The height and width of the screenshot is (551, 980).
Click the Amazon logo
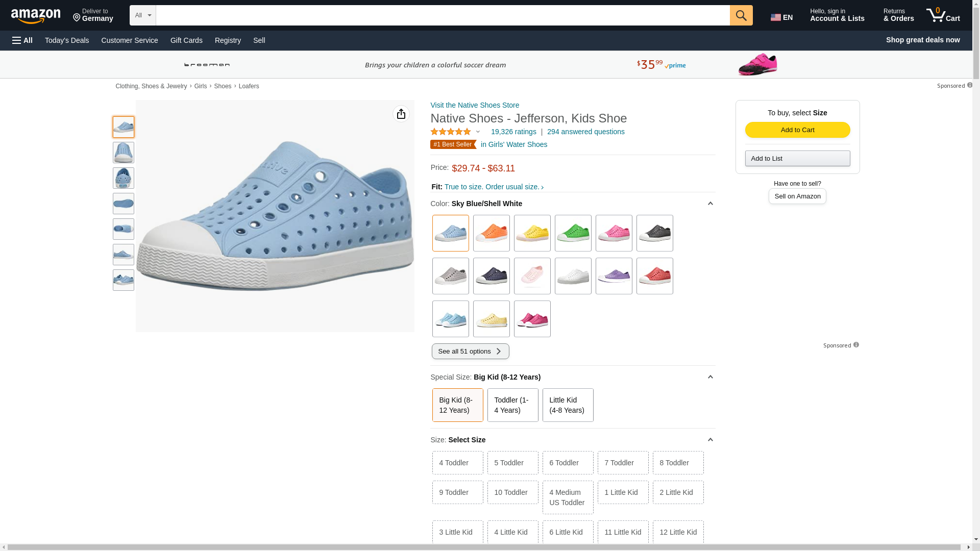[x=36, y=16]
